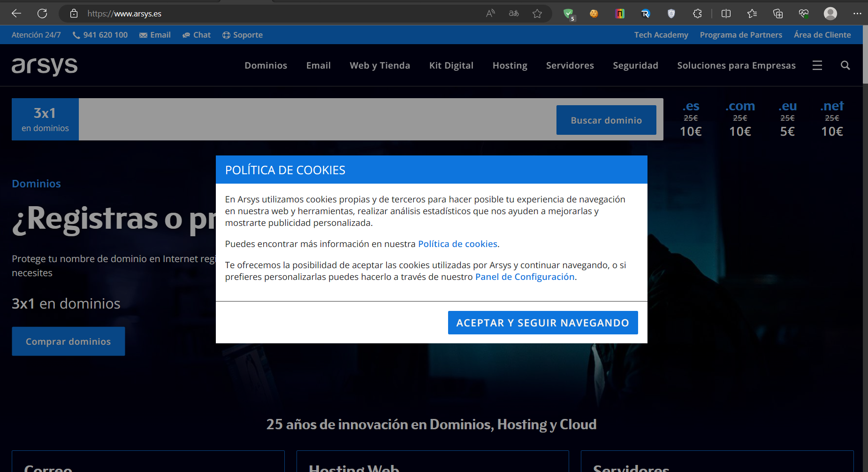868x472 pixels.
Task: Click the Email envelope icon in top bar
Action: click(x=143, y=34)
